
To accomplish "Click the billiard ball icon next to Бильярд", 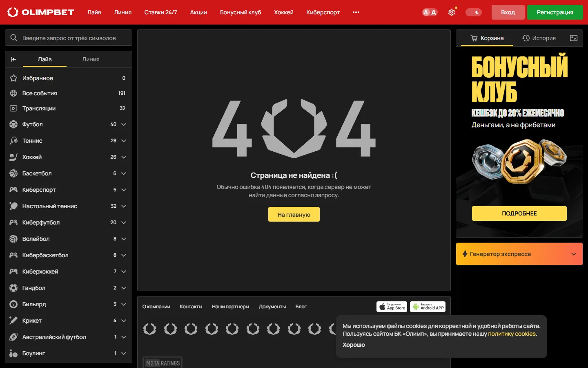I will (13, 304).
